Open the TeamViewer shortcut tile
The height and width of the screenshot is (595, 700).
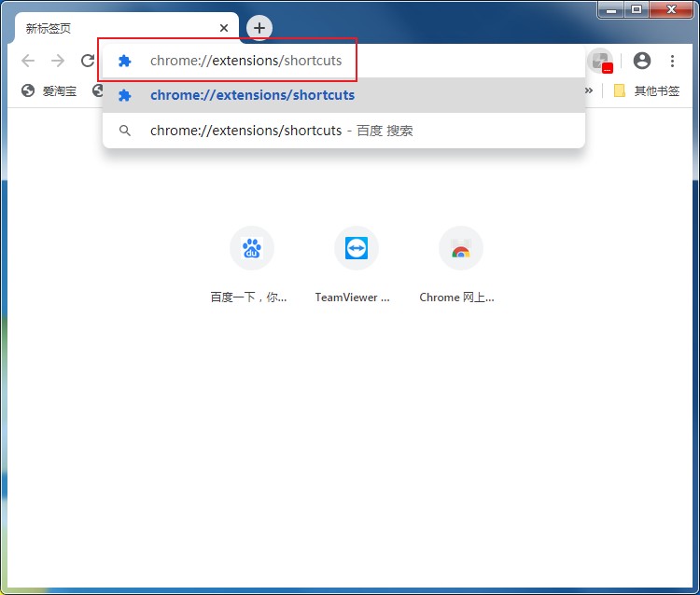(x=356, y=249)
